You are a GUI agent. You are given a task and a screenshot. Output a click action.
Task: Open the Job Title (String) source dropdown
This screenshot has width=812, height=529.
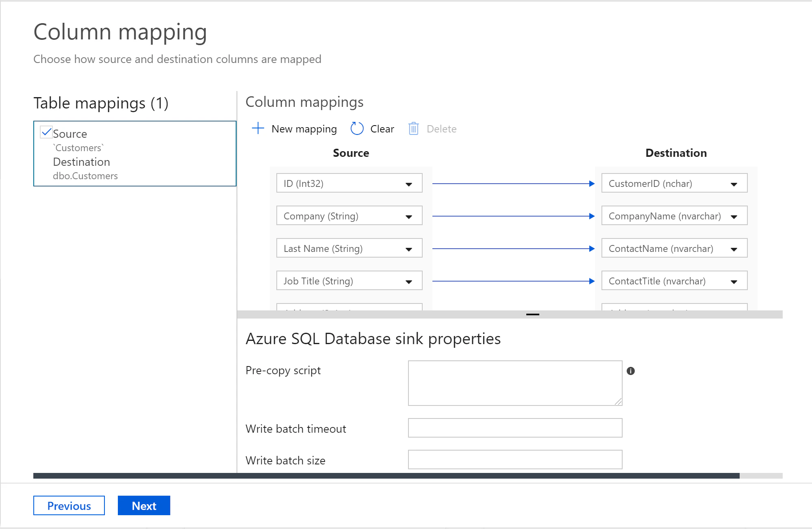pos(350,281)
